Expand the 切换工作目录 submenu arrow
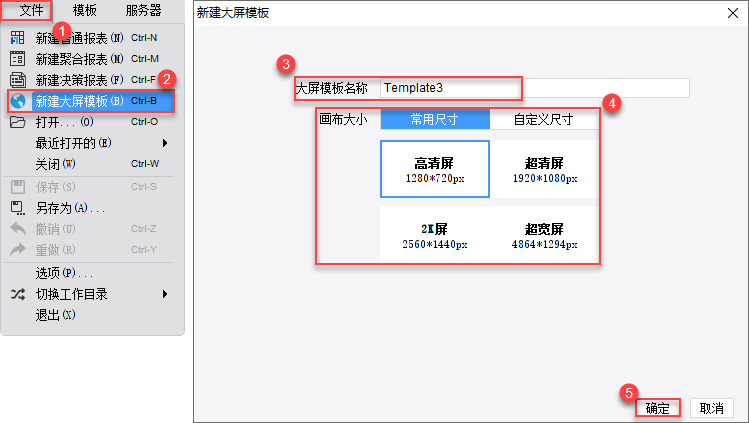Screen dimensions: 749x423 (165, 294)
